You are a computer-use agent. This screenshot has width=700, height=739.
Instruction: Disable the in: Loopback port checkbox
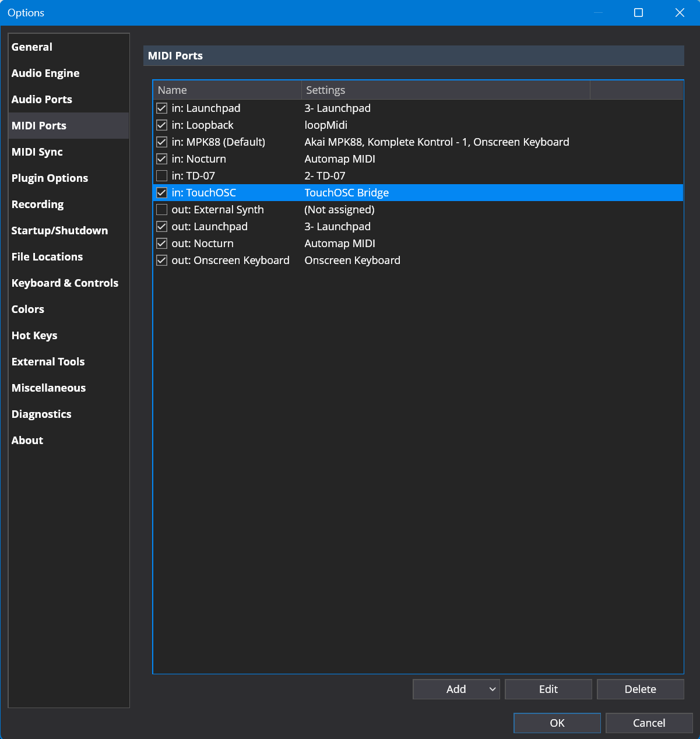click(x=162, y=125)
